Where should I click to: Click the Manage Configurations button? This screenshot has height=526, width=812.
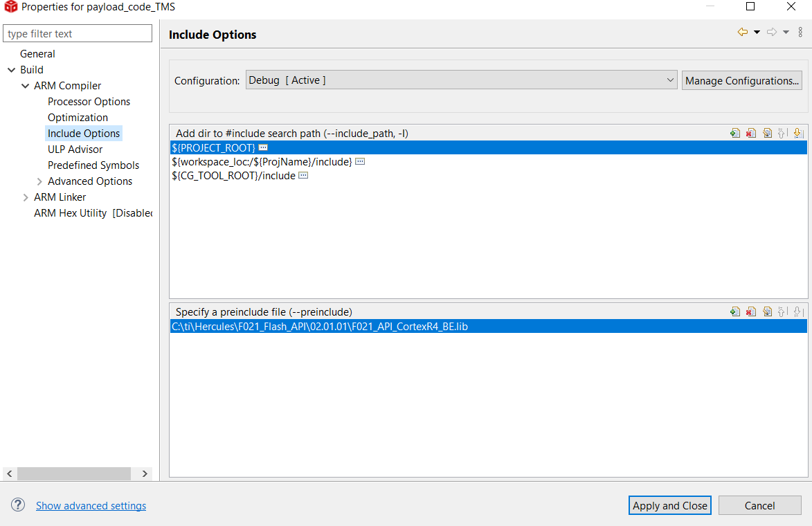tap(741, 81)
